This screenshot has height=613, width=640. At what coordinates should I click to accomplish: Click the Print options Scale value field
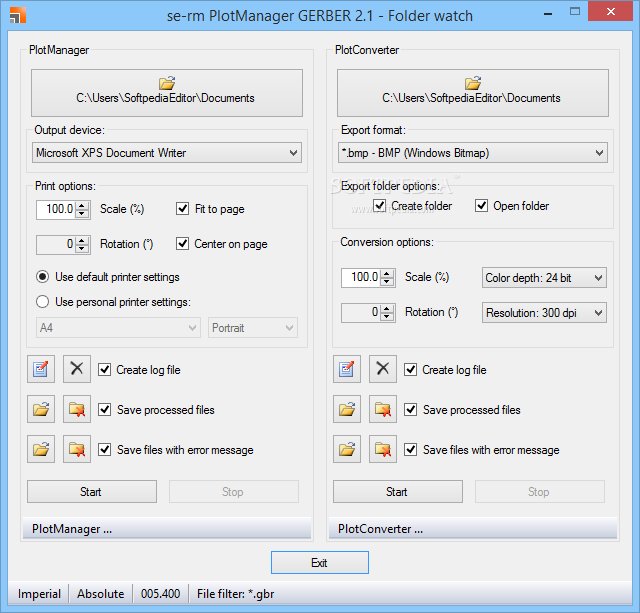tap(56, 209)
